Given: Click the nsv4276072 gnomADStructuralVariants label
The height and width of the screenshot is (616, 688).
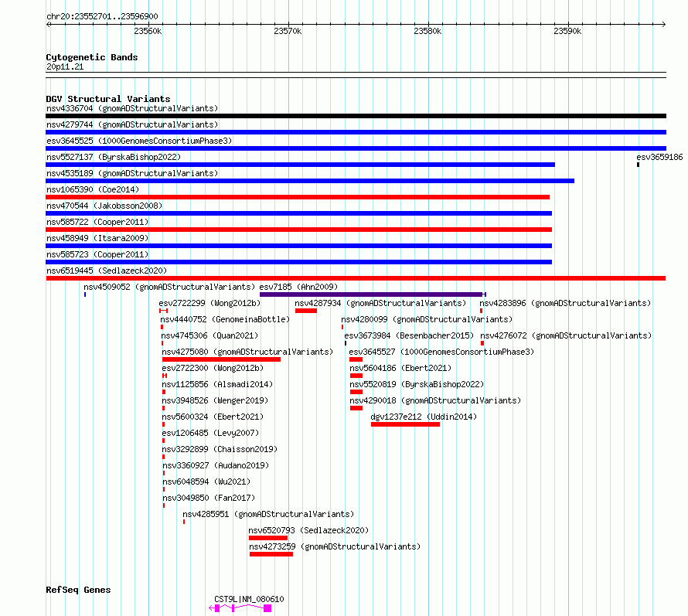Looking at the screenshot, I should pyautogui.click(x=566, y=335).
